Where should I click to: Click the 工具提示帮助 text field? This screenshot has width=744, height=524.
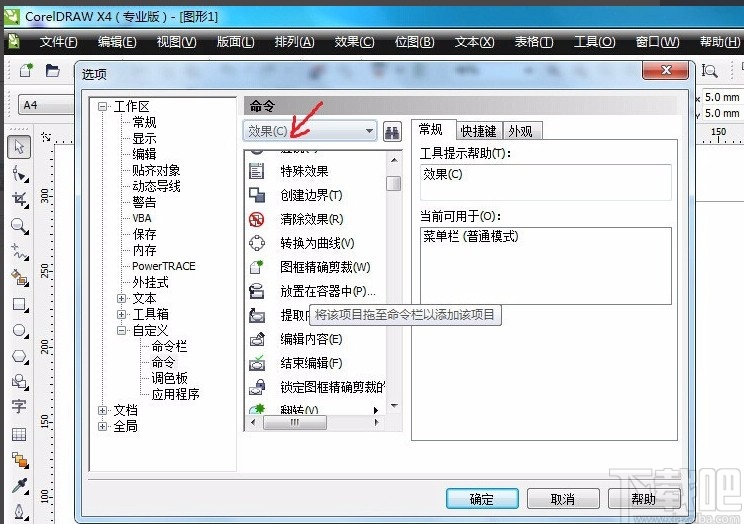click(x=546, y=182)
